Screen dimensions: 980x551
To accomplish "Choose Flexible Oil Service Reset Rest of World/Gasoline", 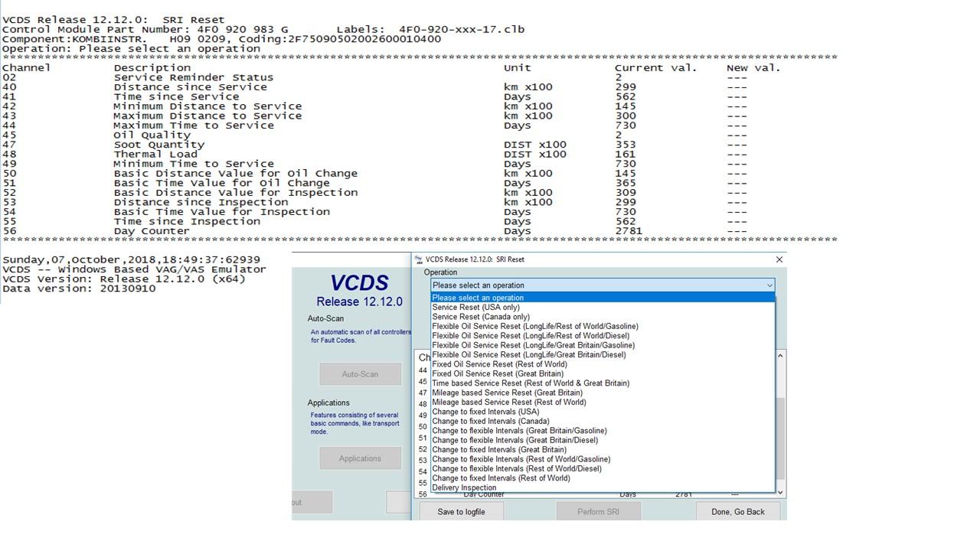I will tap(603, 326).
